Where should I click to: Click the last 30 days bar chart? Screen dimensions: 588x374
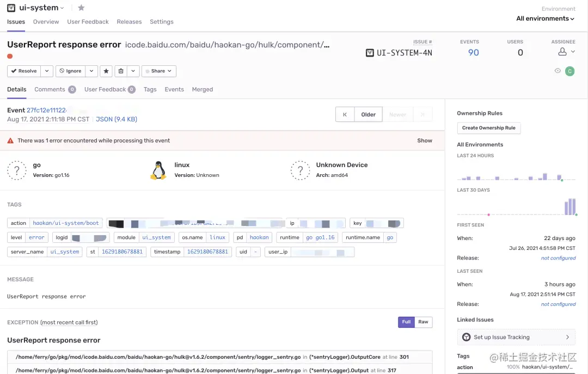516,207
